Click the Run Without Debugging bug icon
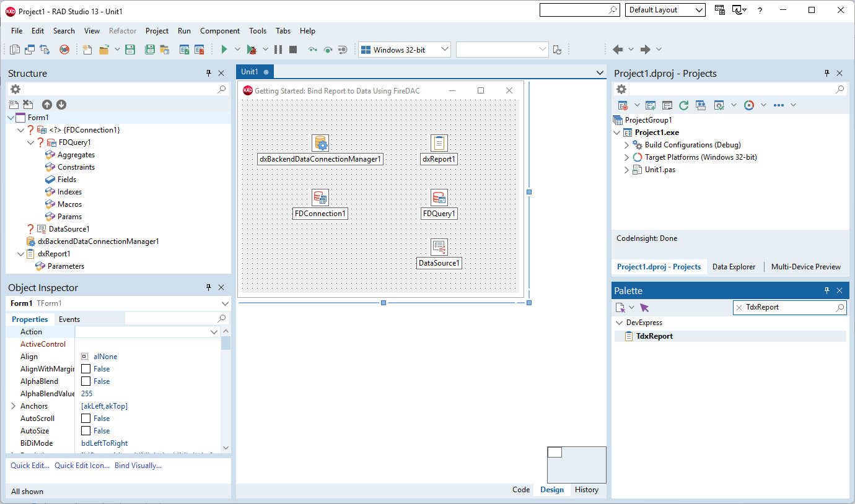The image size is (855, 504). coord(253,49)
